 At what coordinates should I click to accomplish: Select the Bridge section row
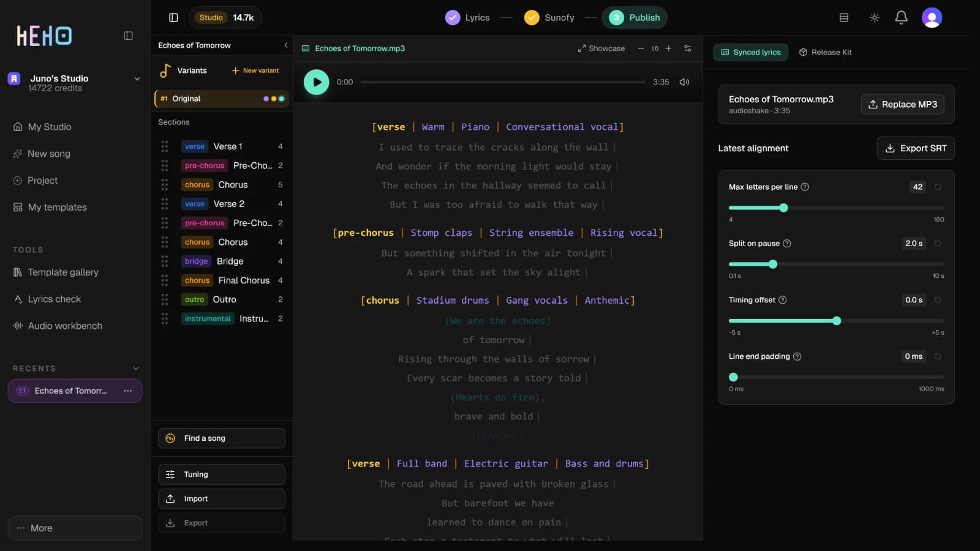pos(222,261)
